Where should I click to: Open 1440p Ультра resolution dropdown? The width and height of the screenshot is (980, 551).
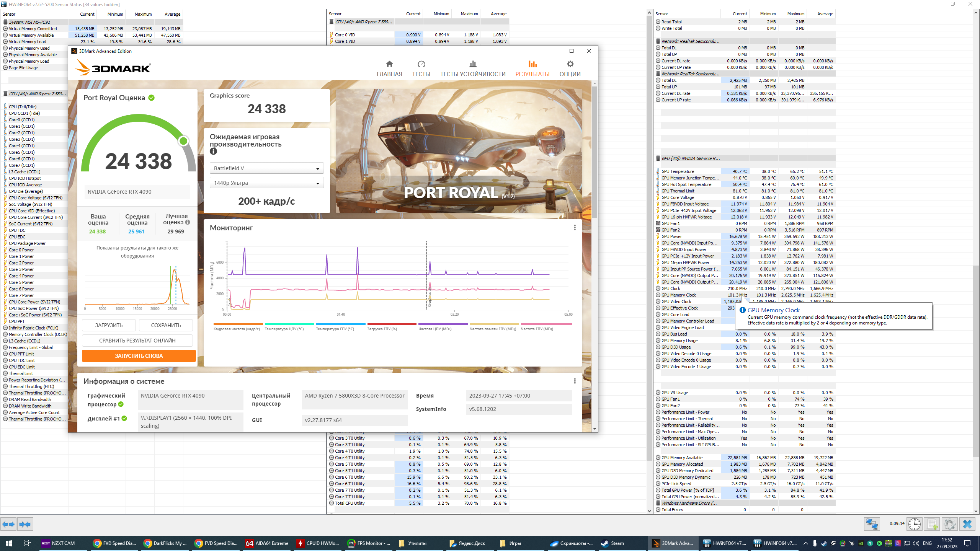tap(266, 183)
